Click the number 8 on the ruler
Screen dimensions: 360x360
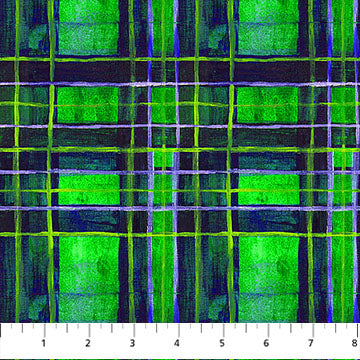355,343
